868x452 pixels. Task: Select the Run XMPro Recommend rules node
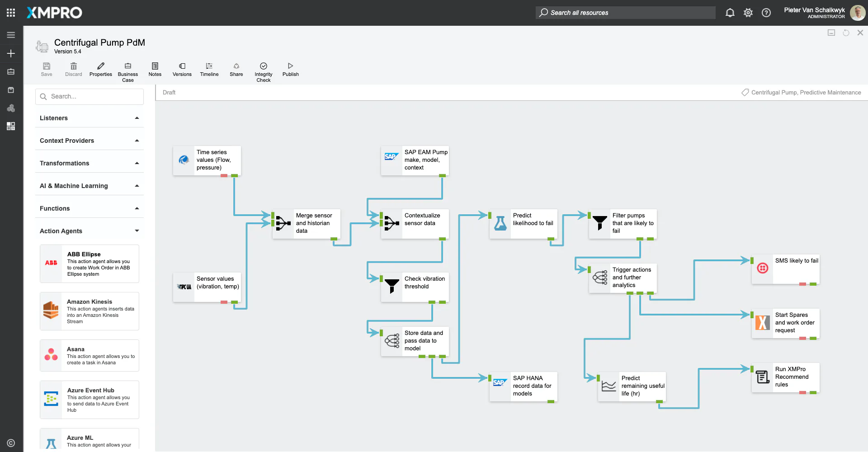pyautogui.click(x=785, y=378)
